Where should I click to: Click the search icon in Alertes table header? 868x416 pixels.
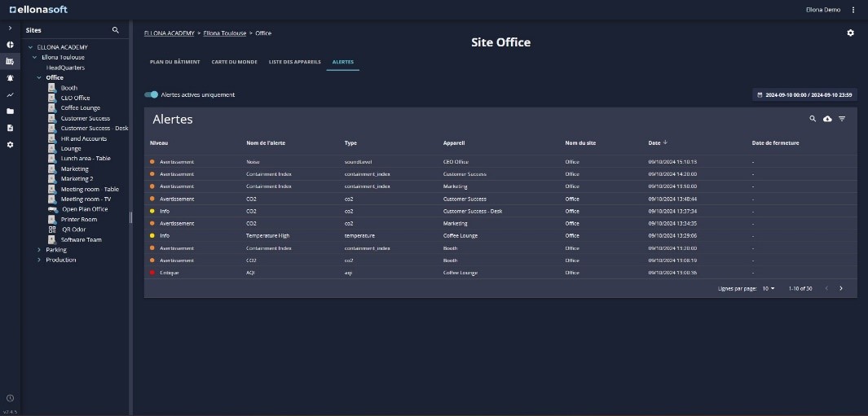813,119
